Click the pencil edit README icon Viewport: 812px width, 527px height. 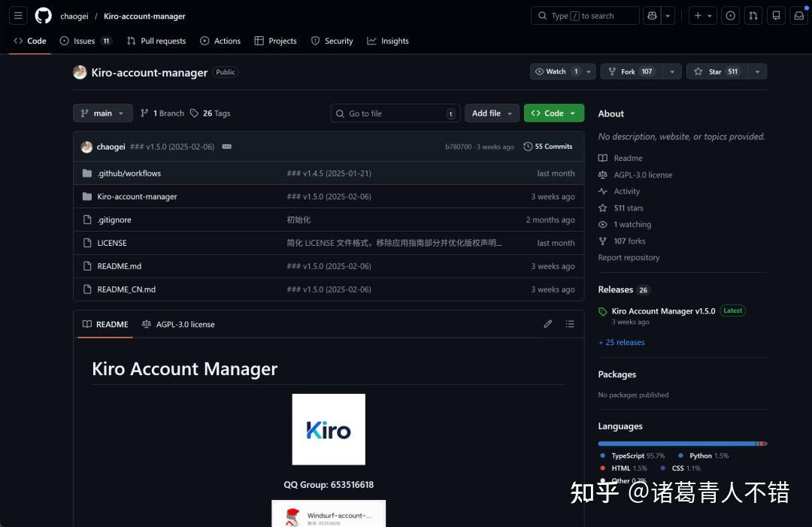548,324
